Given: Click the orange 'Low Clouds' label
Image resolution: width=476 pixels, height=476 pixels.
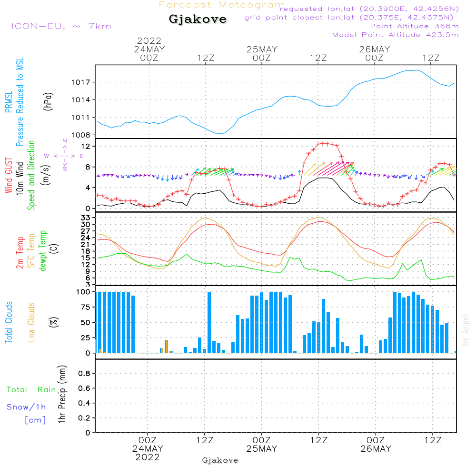Looking at the screenshot, I should pyautogui.click(x=31, y=322).
